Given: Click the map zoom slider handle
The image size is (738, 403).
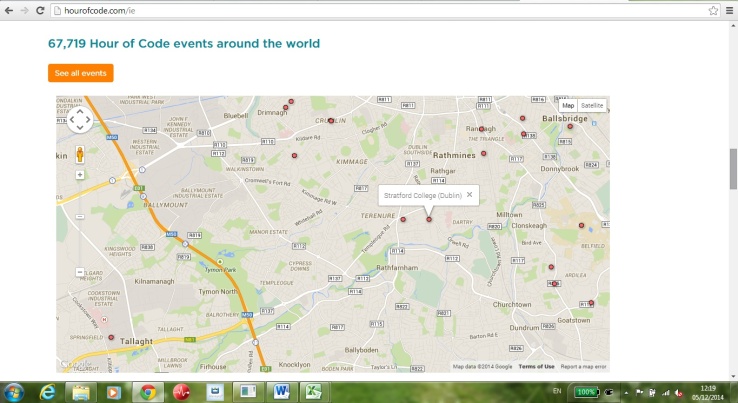Looking at the screenshot, I should click(x=80, y=217).
